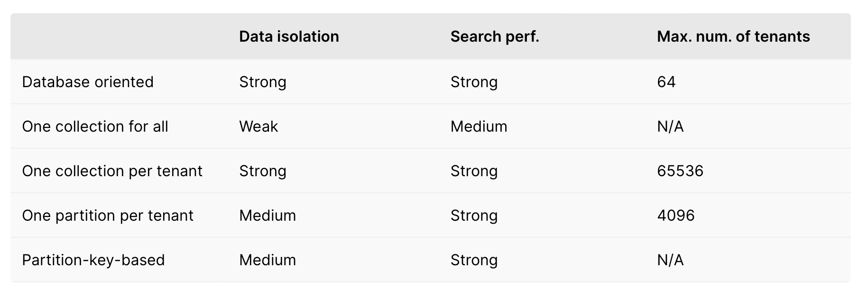Select the "One collection per tenant" row label
Viewport: 868px width, 305px height.
coord(112,171)
